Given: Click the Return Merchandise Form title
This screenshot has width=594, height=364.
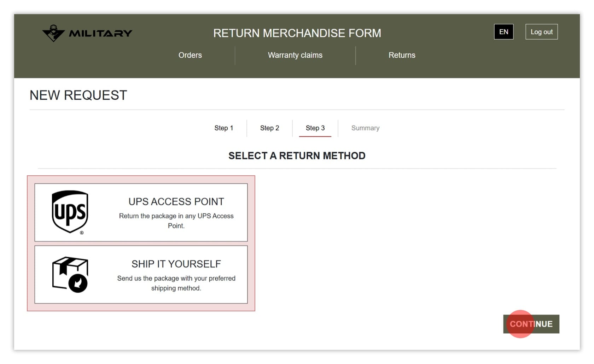Looking at the screenshot, I should pyautogui.click(x=297, y=33).
